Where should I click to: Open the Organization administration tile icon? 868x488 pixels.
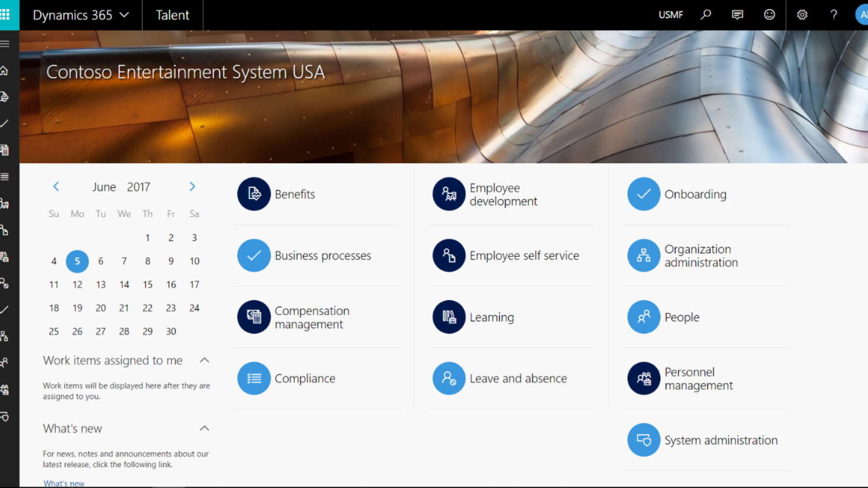644,256
